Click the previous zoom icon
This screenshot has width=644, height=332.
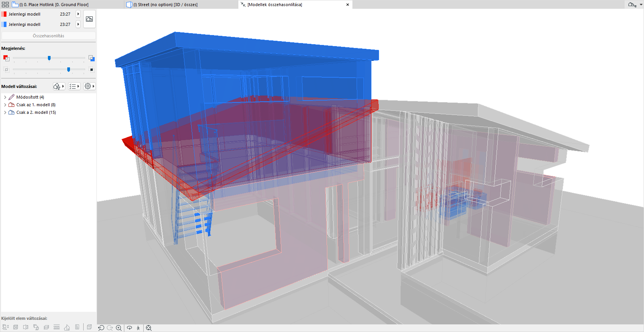[101, 328]
